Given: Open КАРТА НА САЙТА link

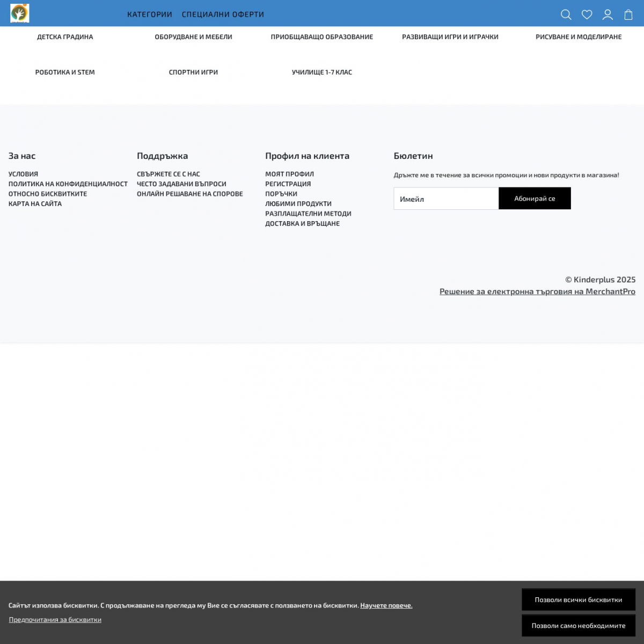Looking at the screenshot, I should point(35,204).
